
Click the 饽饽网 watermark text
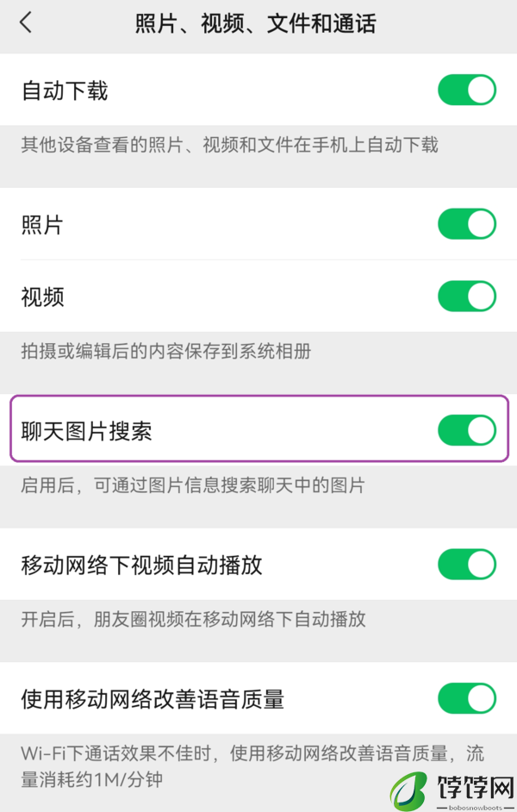tap(476, 787)
